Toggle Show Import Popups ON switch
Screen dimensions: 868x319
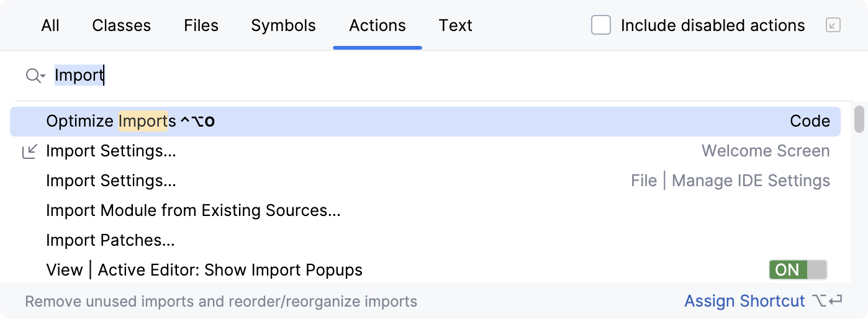797,270
